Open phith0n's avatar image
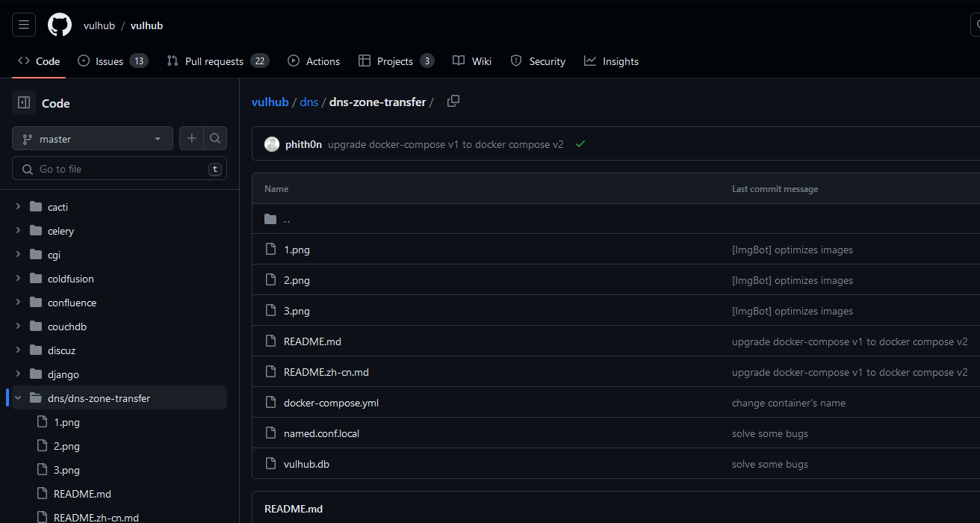 pyautogui.click(x=272, y=144)
